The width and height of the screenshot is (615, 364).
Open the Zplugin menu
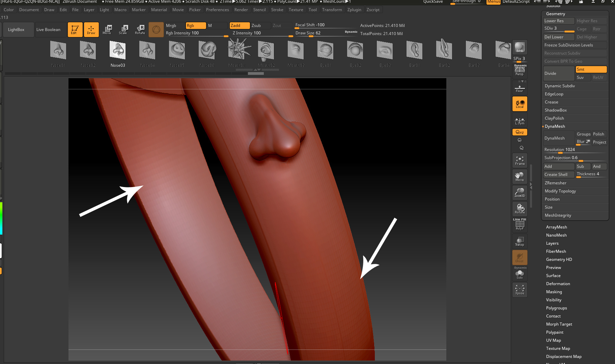354,10
